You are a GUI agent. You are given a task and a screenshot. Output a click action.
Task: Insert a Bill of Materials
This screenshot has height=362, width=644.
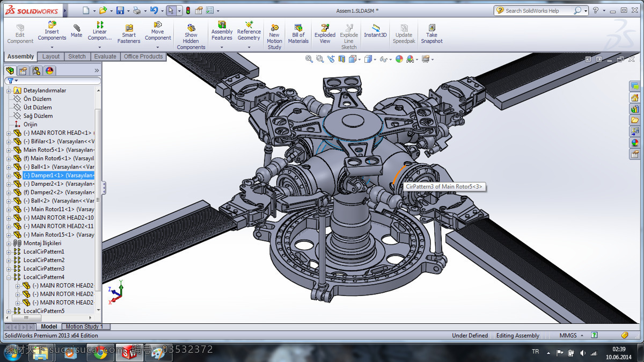(x=298, y=34)
